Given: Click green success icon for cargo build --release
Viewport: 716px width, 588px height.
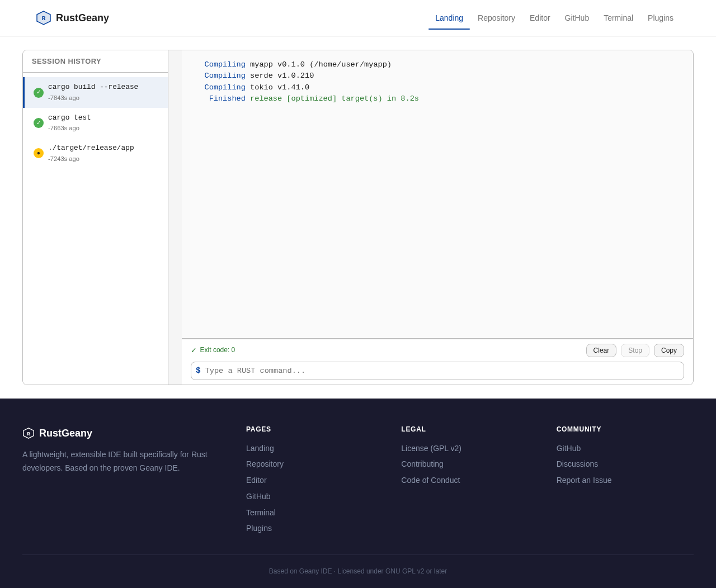Looking at the screenshot, I should (39, 93).
